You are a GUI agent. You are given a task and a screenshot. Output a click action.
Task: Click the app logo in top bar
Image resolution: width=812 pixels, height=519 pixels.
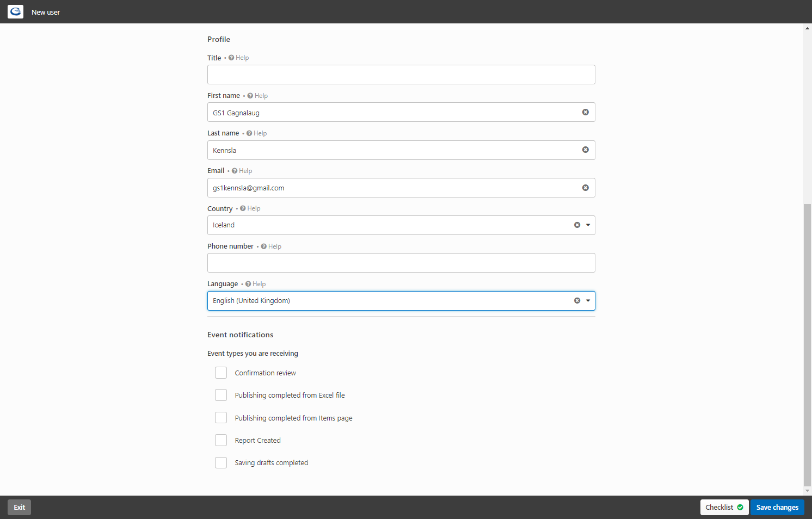(15, 11)
